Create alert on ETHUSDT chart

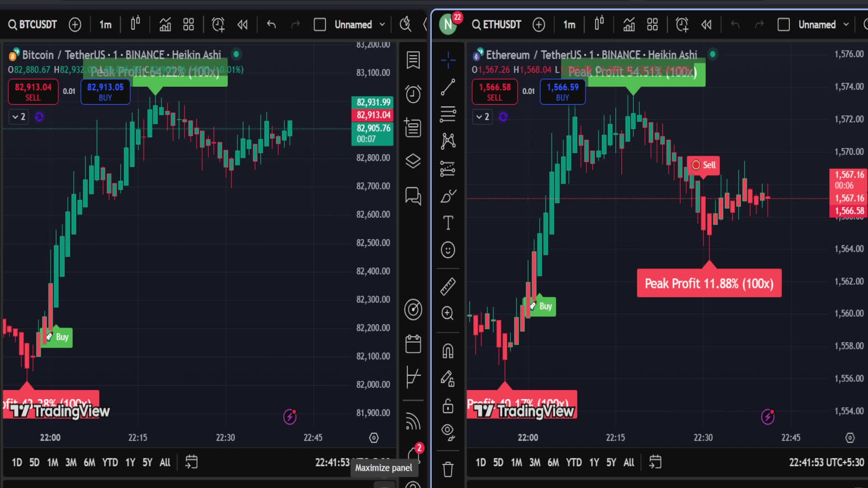(x=682, y=24)
